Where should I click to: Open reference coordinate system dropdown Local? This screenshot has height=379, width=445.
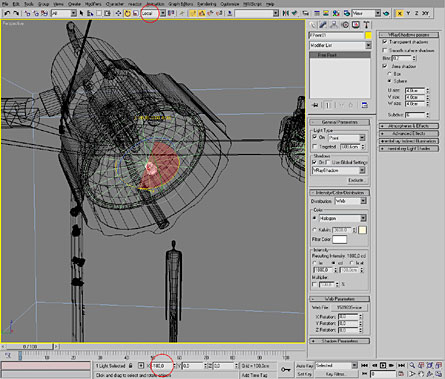pyautogui.click(x=153, y=13)
